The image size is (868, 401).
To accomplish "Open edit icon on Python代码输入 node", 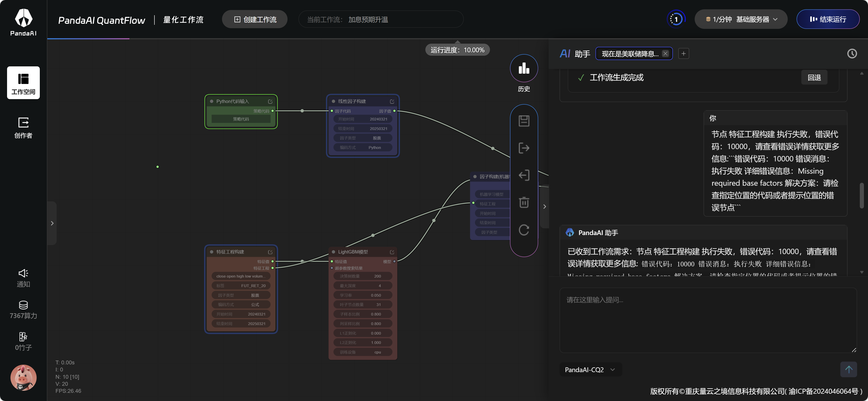I will (270, 101).
